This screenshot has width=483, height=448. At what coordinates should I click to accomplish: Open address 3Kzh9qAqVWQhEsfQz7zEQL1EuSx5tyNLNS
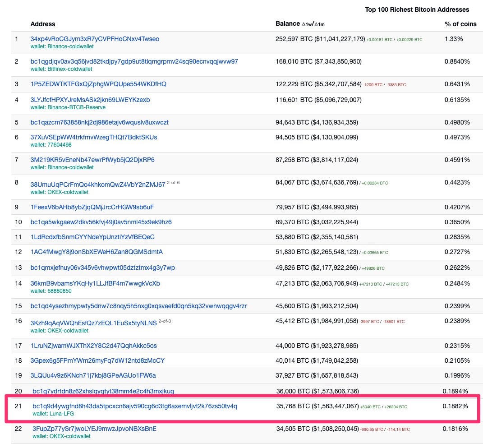[94, 323]
